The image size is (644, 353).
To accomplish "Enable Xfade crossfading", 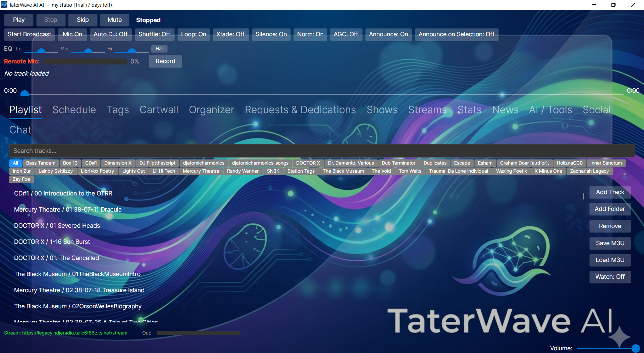I will (x=230, y=34).
